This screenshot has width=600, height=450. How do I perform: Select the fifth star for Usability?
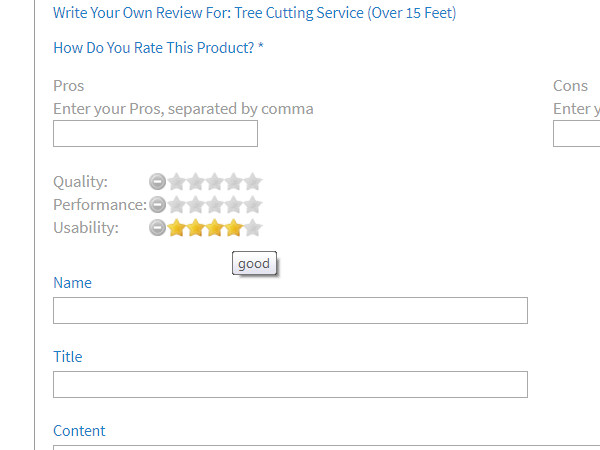tap(253, 228)
